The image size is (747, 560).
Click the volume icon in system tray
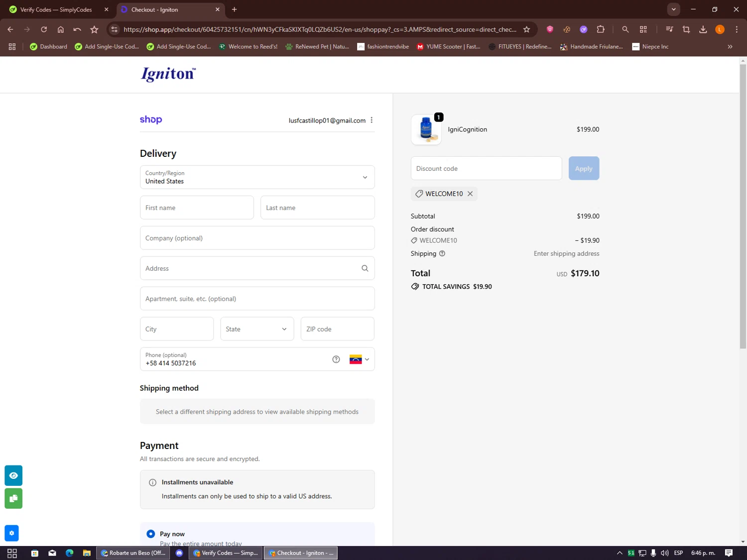click(664, 553)
